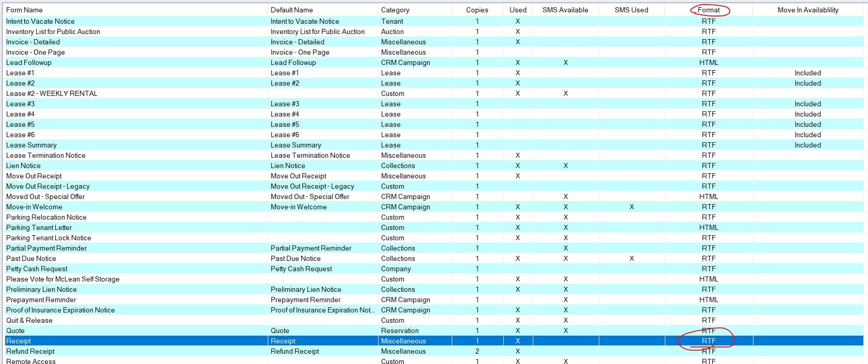Click HTML format in Parking Tenant Letter row
868x364 pixels.
(709, 227)
